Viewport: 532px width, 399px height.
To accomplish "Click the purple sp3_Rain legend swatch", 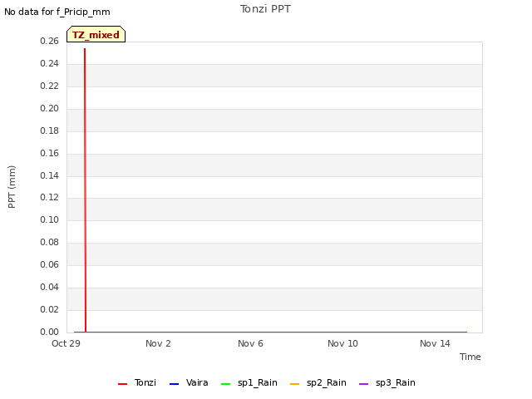I will pos(364,384).
